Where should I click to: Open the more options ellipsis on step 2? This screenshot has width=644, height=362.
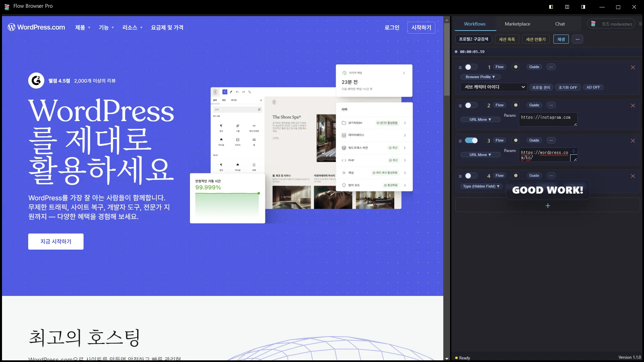click(x=551, y=105)
